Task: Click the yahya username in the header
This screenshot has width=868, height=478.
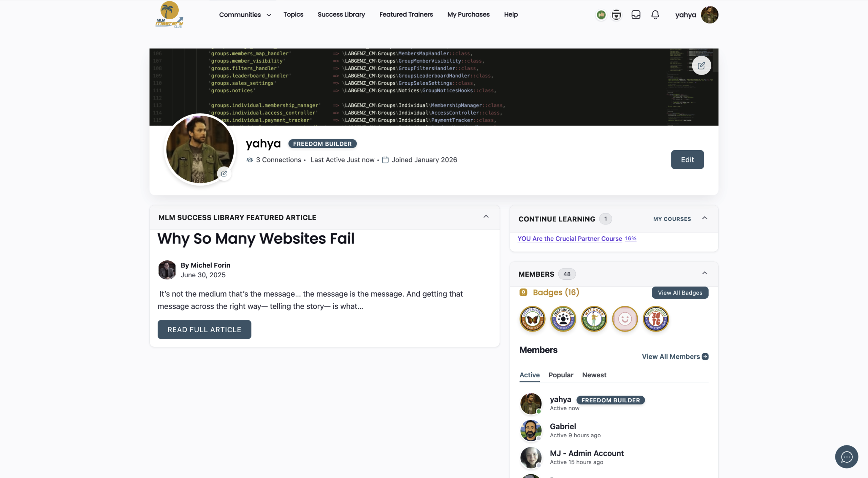Action: [x=686, y=15]
